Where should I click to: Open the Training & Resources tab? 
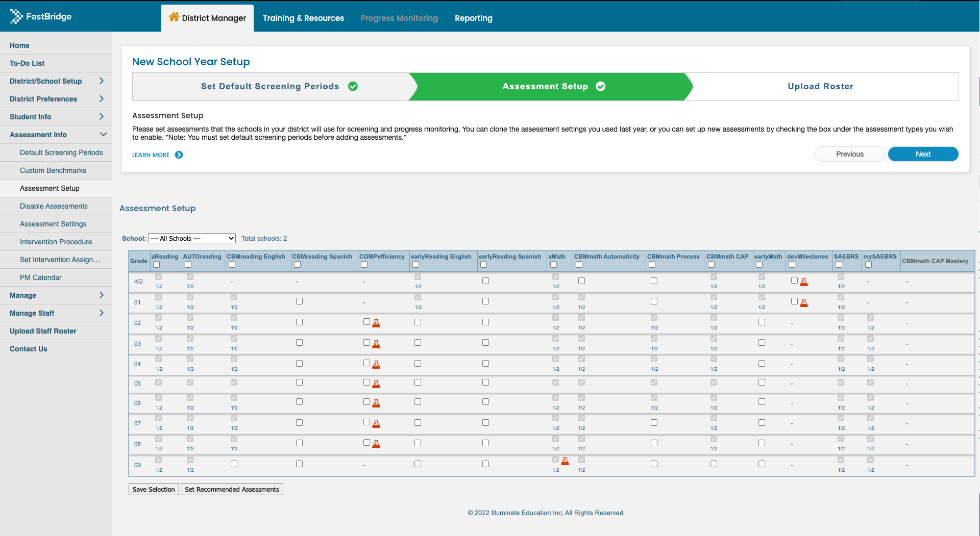point(303,18)
